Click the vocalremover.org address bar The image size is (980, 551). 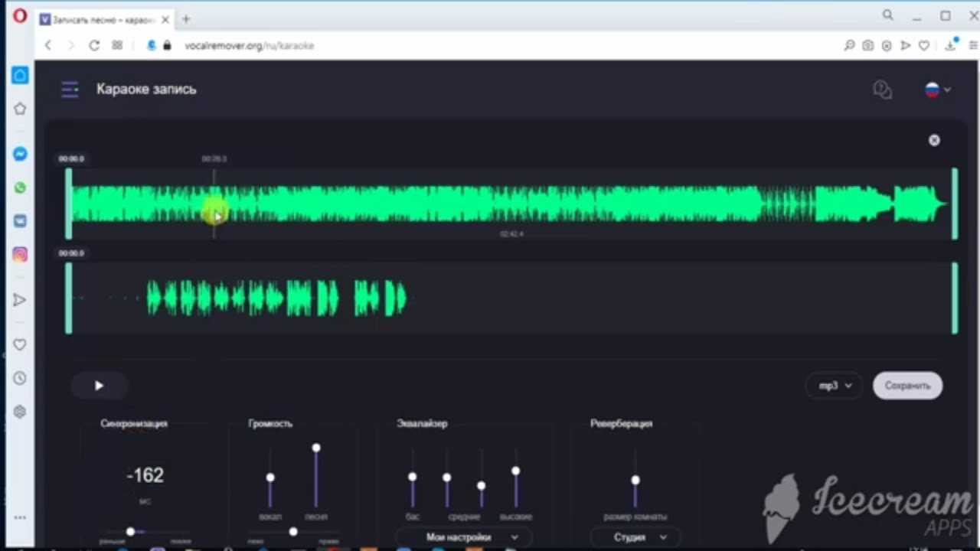click(249, 46)
